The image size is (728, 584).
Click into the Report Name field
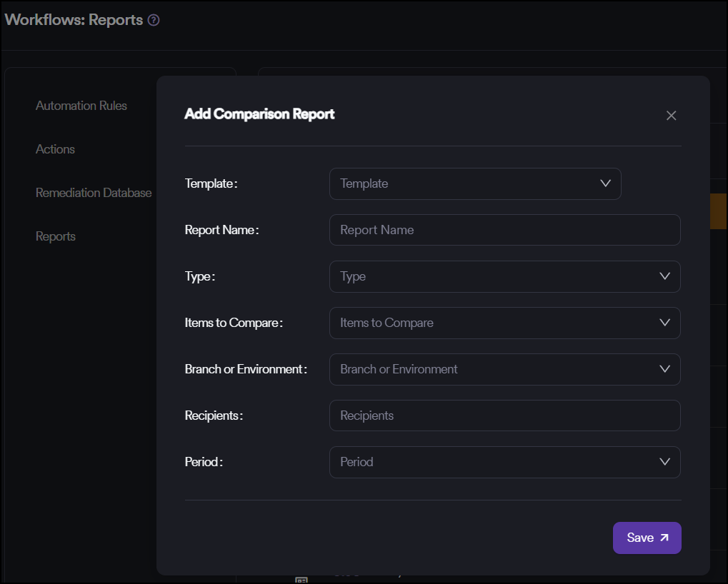click(504, 230)
